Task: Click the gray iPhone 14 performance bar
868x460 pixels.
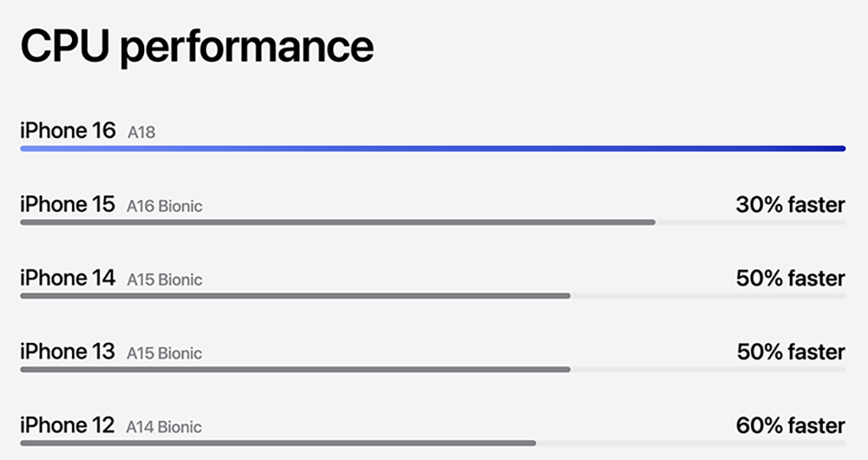Action: coord(295,296)
